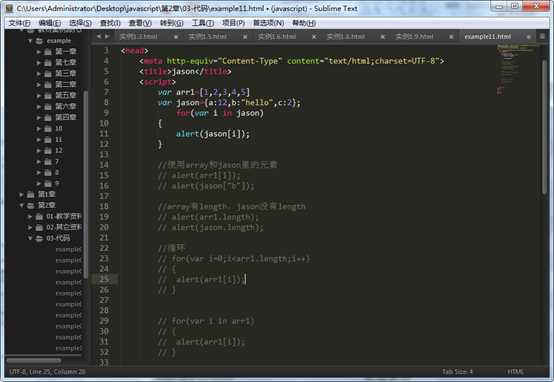
Task: Open the 文件(F) menu
Action: pos(19,23)
